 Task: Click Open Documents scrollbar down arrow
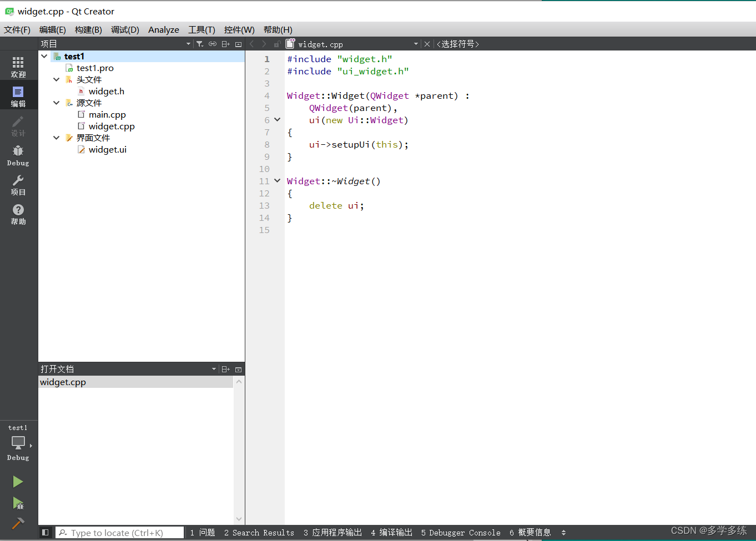[x=239, y=519]
